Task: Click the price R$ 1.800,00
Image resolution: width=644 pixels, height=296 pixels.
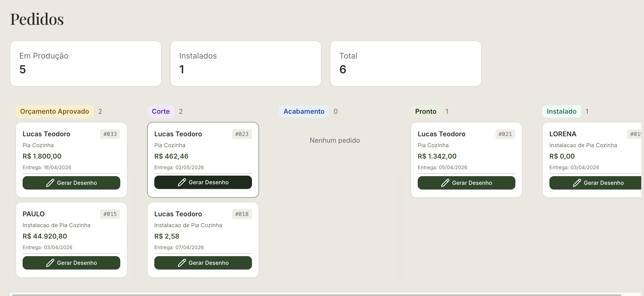Action: coord(42,156)
